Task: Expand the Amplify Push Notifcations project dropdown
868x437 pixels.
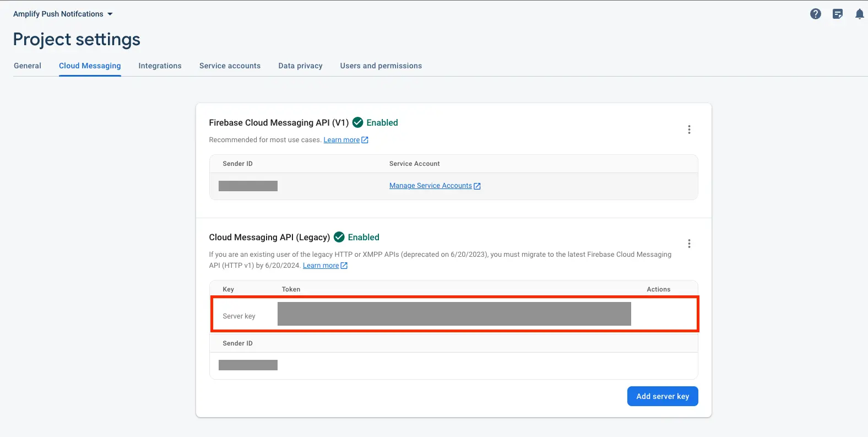Action: (63, 14)
